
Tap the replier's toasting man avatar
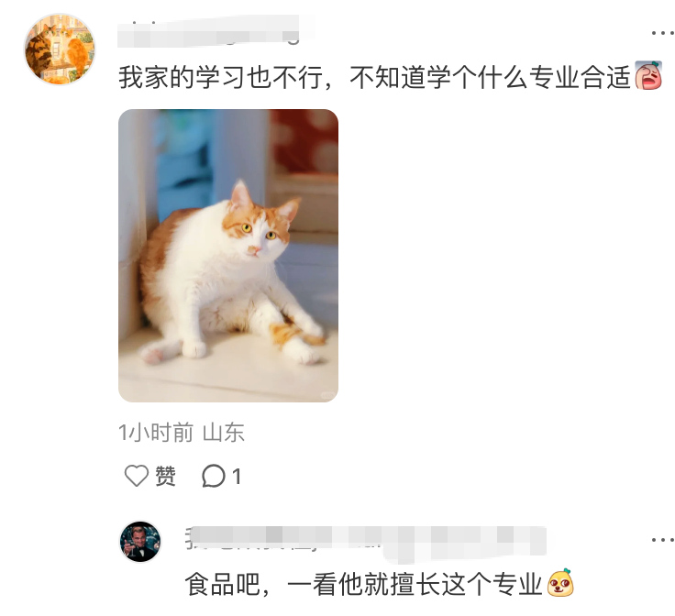[x=140, y=542]
